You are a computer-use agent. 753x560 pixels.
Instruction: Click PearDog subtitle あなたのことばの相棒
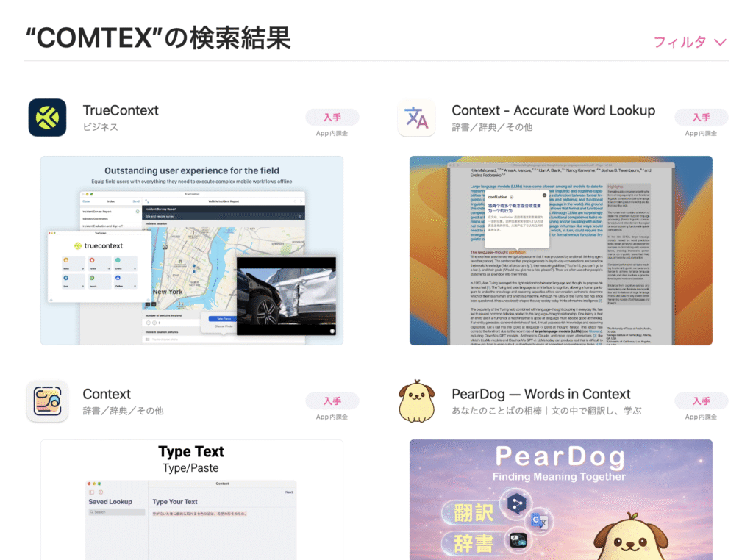tap(546, 411)
